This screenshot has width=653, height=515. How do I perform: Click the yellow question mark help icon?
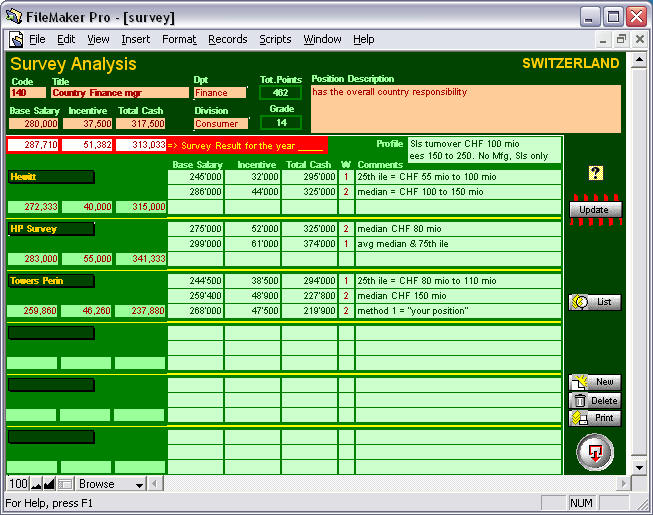tap(595, 173)
